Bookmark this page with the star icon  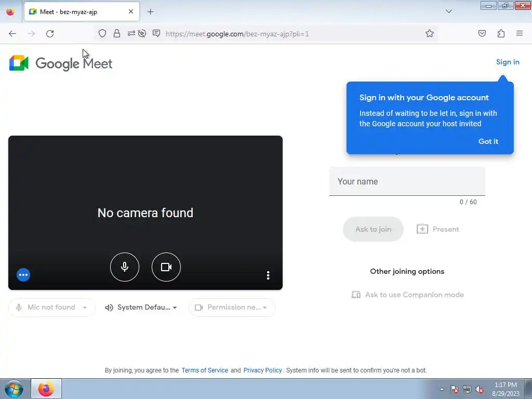pyautogui.click(x=430, y=33)
